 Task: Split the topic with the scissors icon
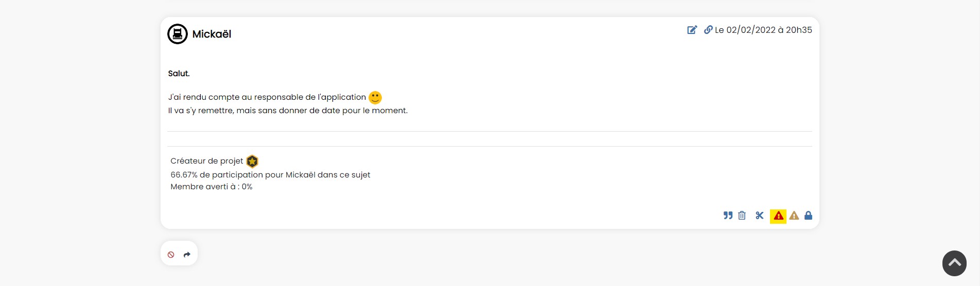pos(760,216)
